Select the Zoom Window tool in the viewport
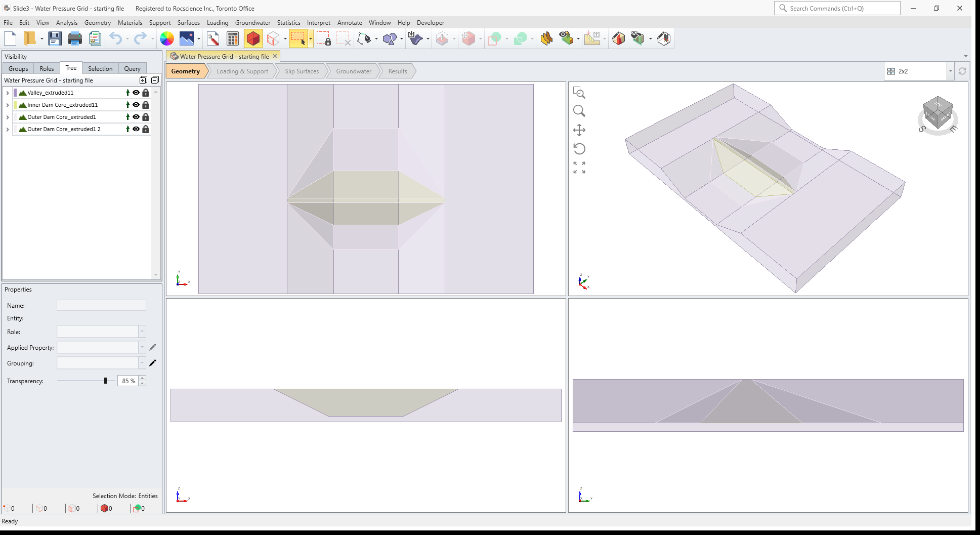 click(x=580, y=93)
